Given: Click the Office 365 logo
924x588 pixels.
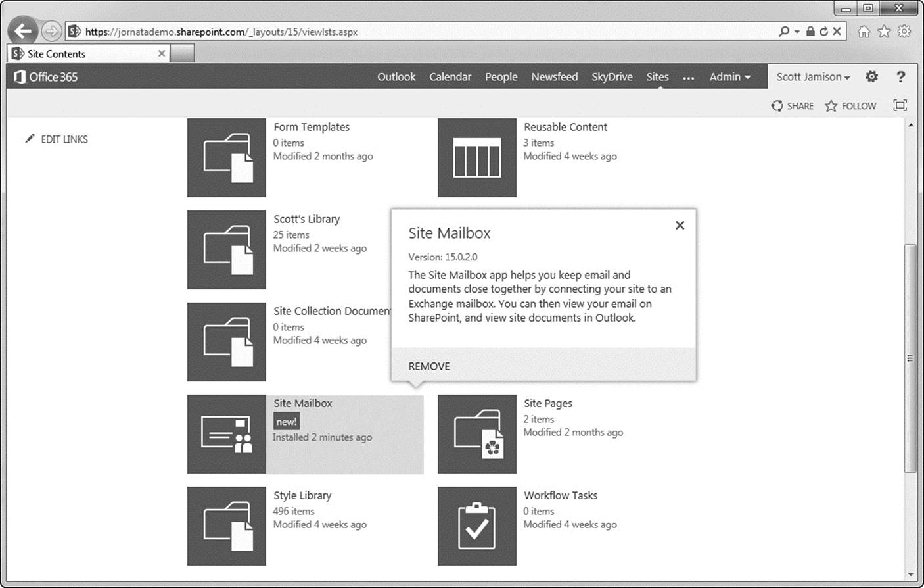Looking at the screenshot, I should pyautogui.click(x=46, y=77).
